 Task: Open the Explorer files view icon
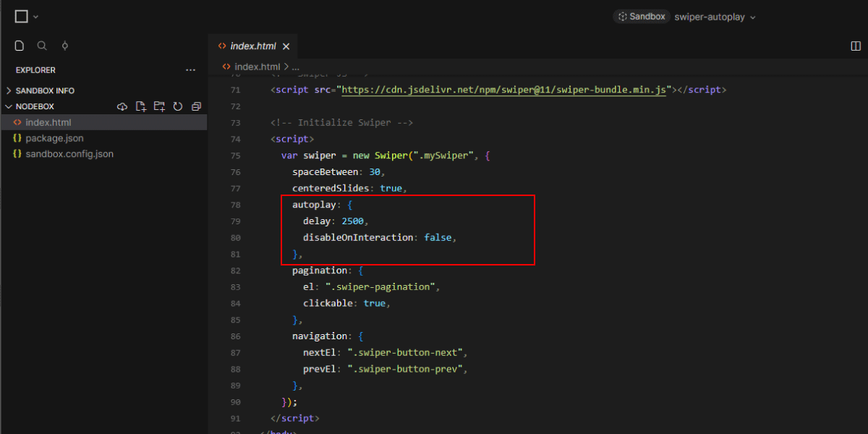click(x=20, y=46)
